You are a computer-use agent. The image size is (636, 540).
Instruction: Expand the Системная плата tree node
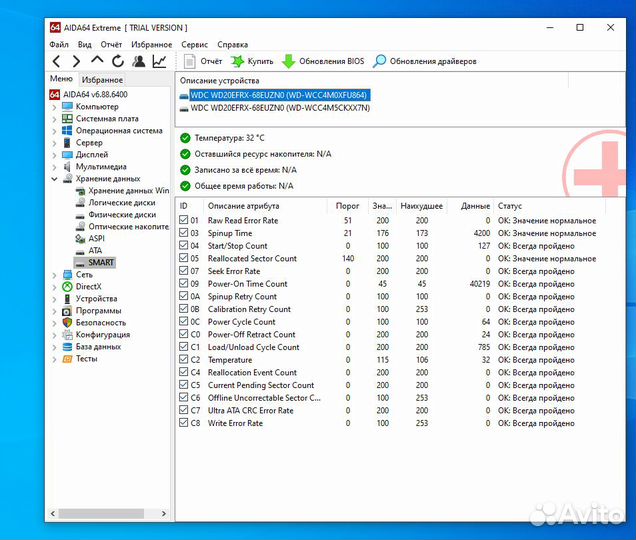(54, 119)
